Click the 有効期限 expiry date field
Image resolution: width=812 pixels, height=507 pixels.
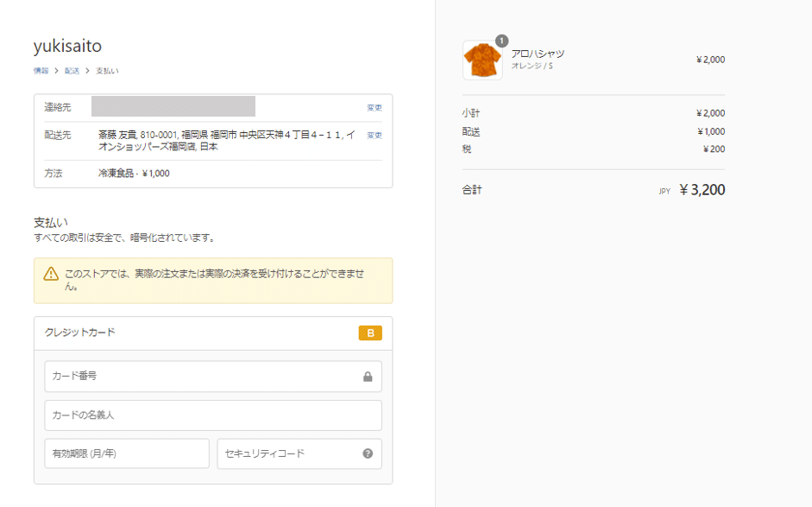(126, 453)
